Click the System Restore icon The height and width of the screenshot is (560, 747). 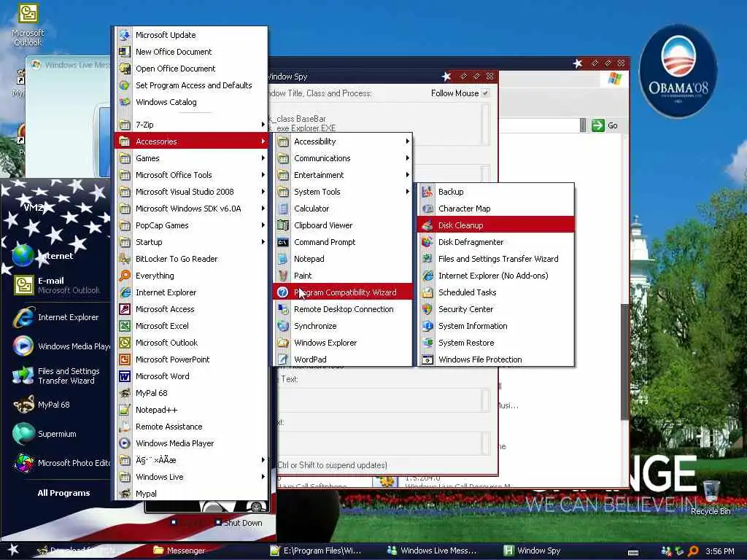point(427,343)
